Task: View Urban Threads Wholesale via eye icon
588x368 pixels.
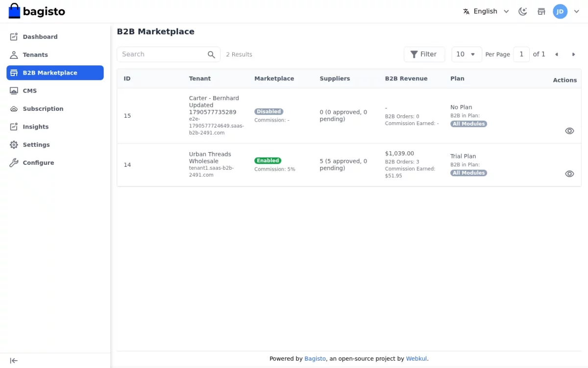Action: (x=569, y=174)
